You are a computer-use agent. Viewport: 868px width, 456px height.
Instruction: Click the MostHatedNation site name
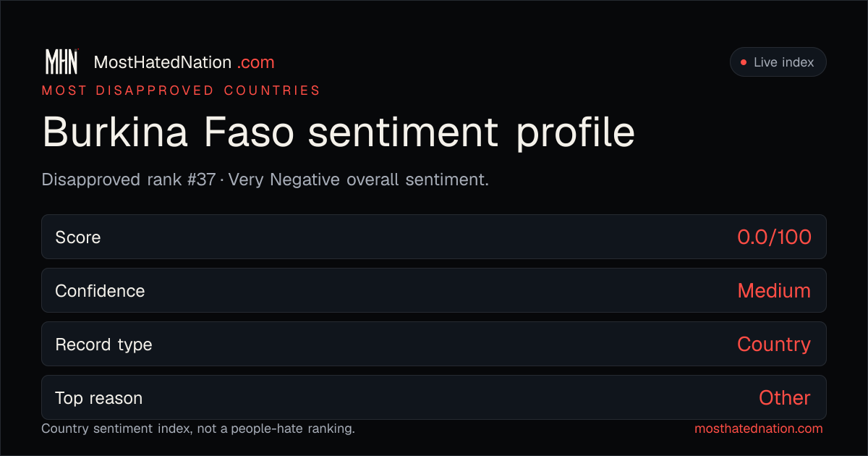163,62
